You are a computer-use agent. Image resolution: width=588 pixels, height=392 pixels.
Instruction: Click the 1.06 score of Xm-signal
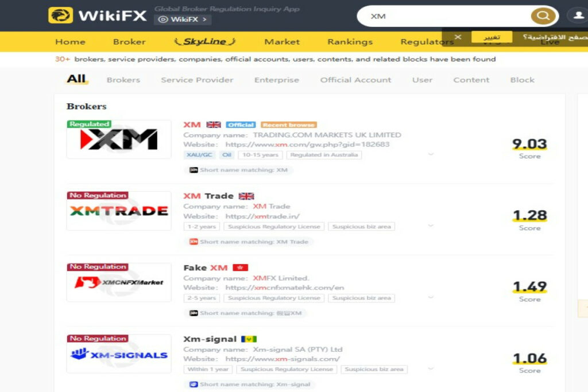(529, 359)
